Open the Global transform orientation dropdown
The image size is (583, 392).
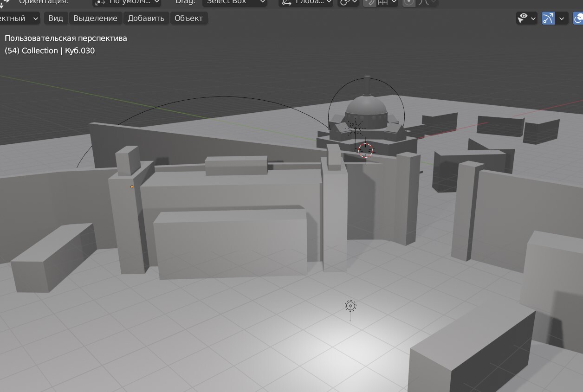click(307, 2)
